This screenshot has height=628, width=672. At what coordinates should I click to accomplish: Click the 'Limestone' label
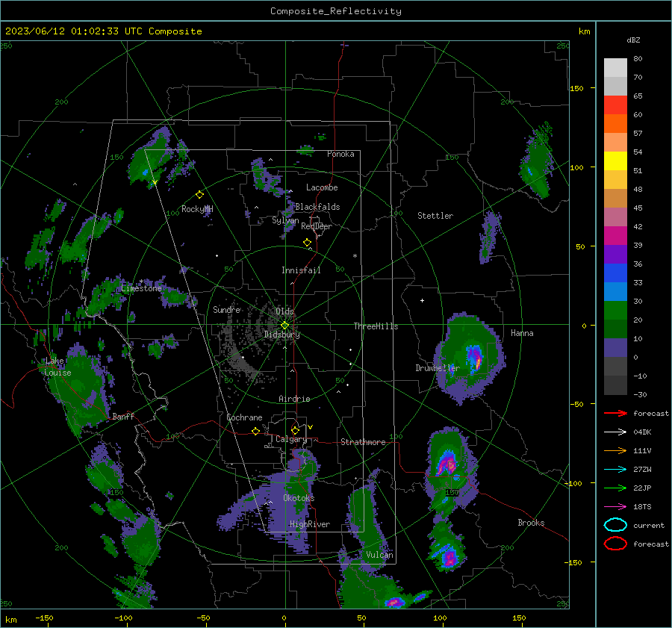141,288
